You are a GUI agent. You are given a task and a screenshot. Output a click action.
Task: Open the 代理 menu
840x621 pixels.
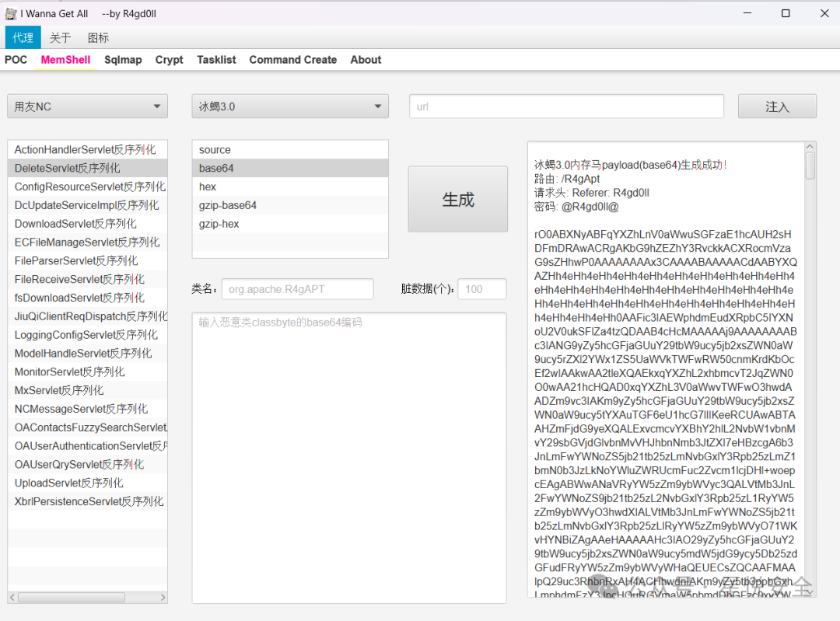click(x=23, y=37)
